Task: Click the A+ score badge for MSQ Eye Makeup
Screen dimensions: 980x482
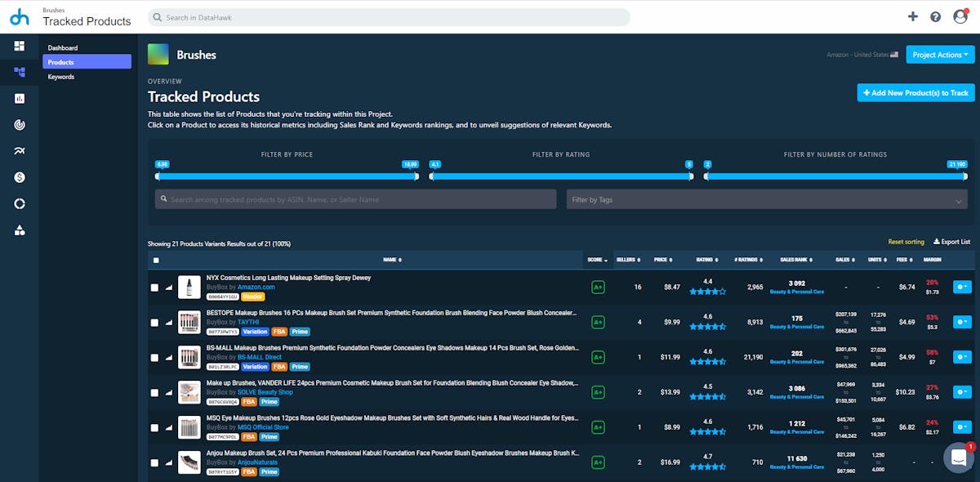Action: [598, 427]
